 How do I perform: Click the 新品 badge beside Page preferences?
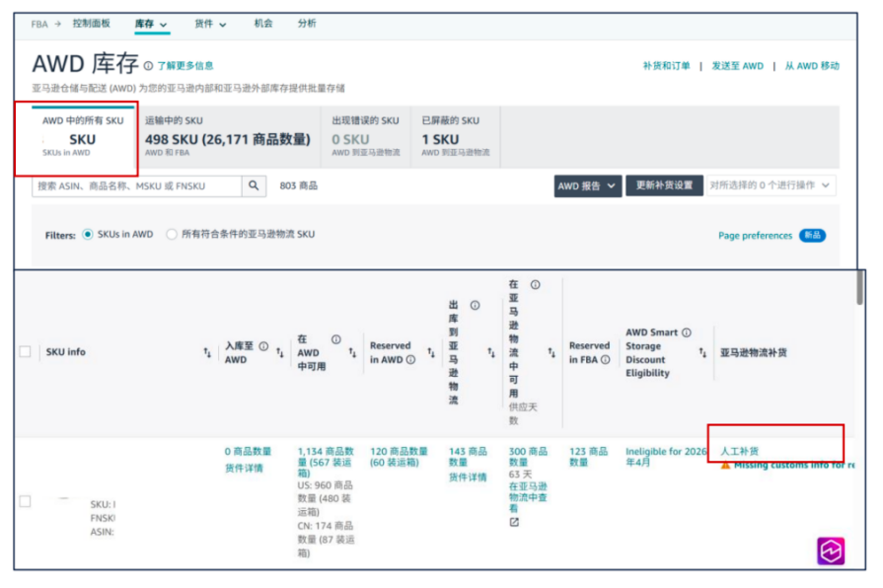pyautogui.click(x=812, y=236)
